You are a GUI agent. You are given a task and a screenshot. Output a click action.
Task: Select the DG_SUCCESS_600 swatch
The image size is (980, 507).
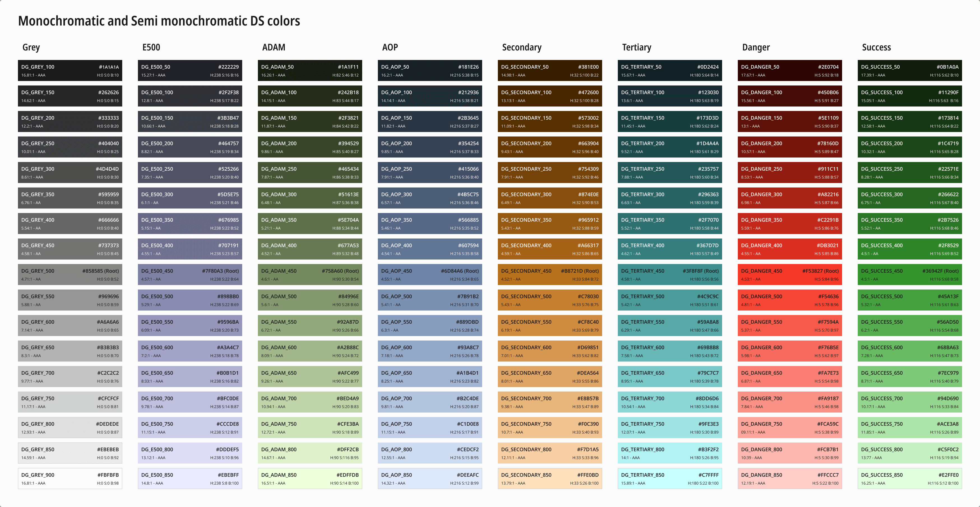click(910, 351)
